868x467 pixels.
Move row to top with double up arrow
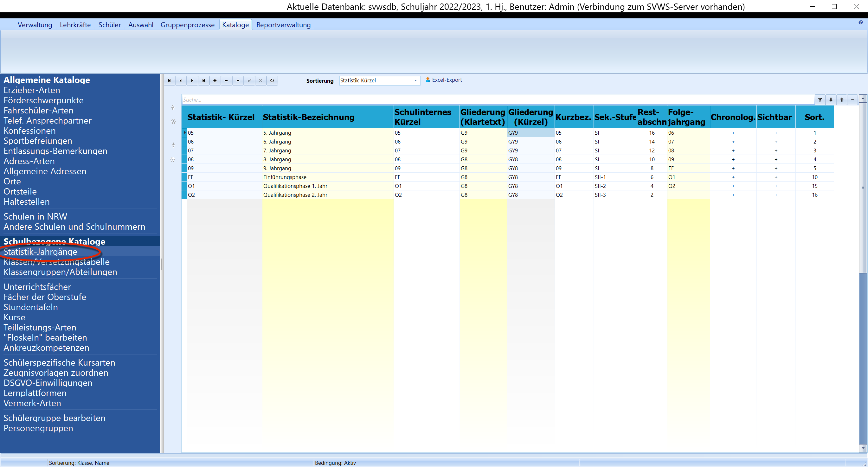click(x=173, y=121)
